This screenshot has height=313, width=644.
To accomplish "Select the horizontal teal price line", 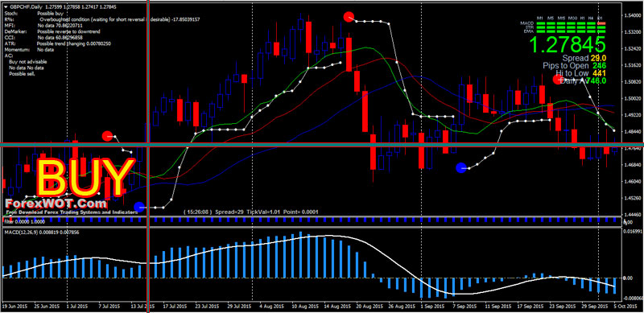I will point(322,145).
